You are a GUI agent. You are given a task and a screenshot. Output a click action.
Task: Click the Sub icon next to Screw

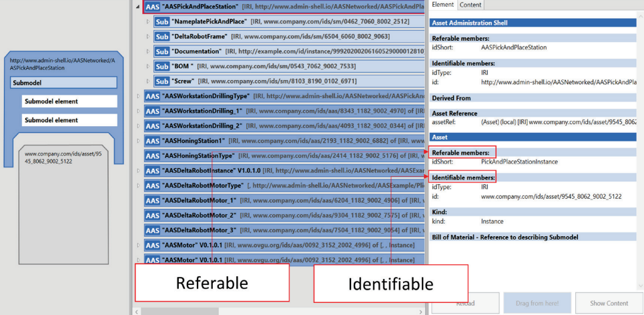coord(162,81)
